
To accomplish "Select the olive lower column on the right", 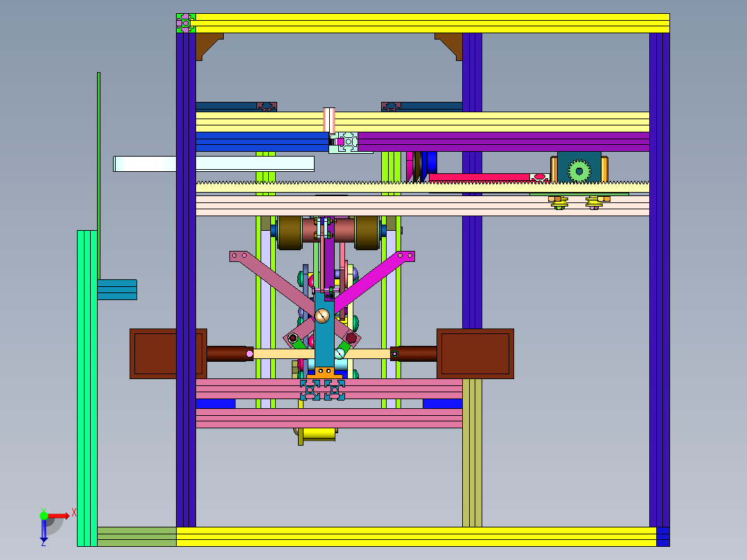I will pyautogui.click(x=472, y=453).
